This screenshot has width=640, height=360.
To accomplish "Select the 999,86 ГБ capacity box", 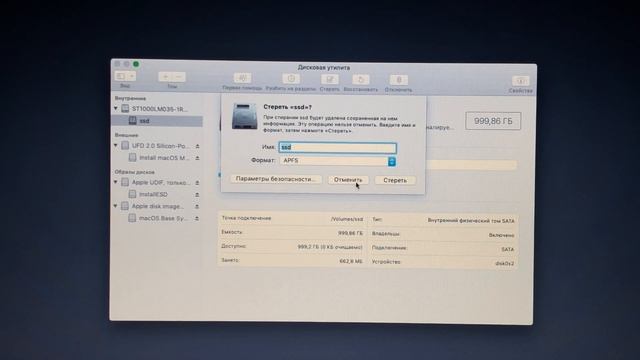I will point(493,121).
